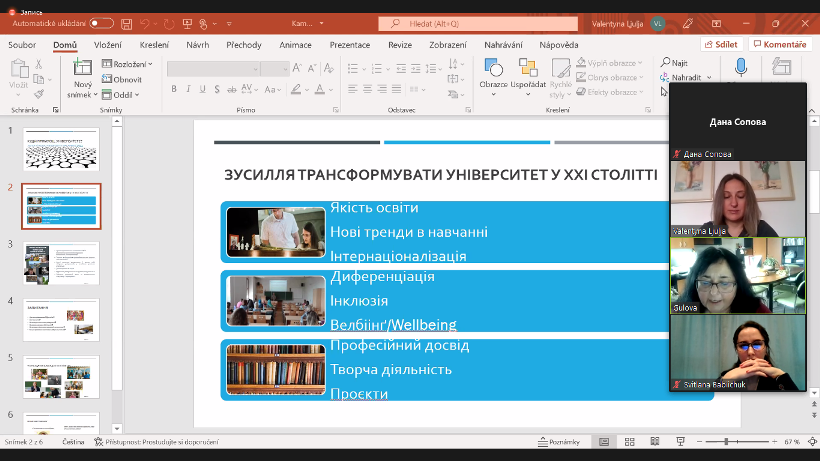Toggle bold formatting button
This screenshot has height=461, width=820.
174,89
